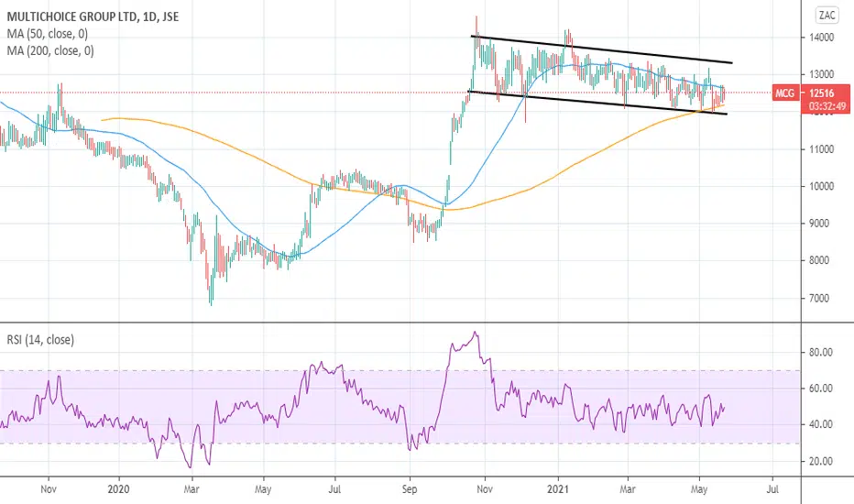The image size is (854, 504).
Task: Click the 12516 current price label
Action: click(821, 93)
